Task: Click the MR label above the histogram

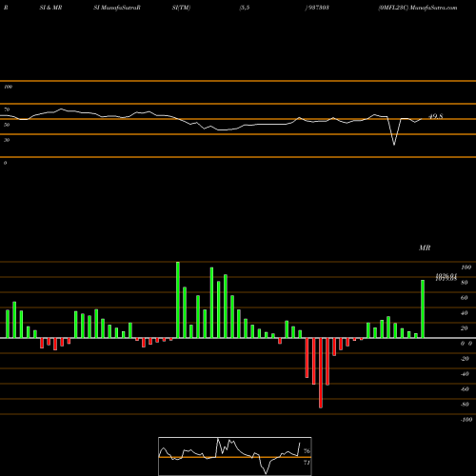Action: tap(425, 248)
